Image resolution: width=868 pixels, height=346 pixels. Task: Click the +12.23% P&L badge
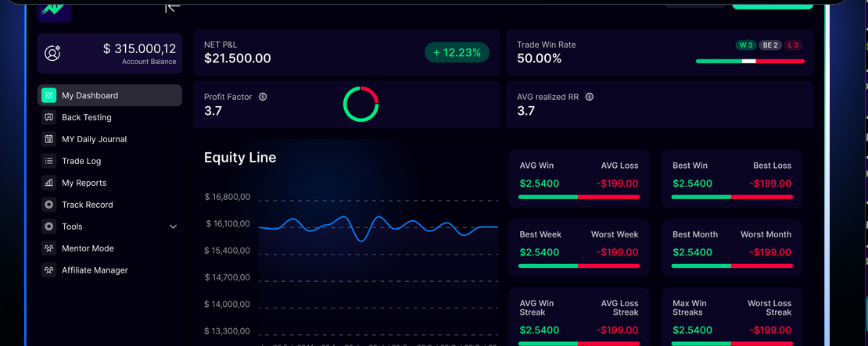pyautogui.click(x=457, y=52)
